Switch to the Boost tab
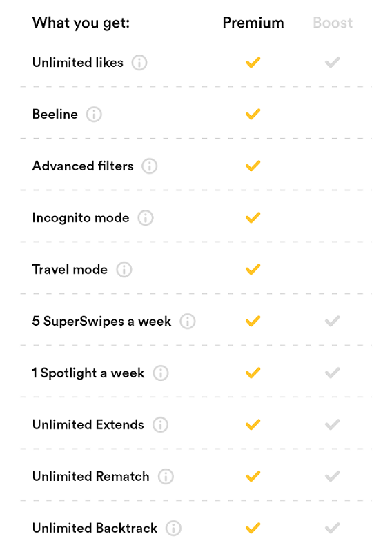392x552 pixels. [x=333, y=23]
